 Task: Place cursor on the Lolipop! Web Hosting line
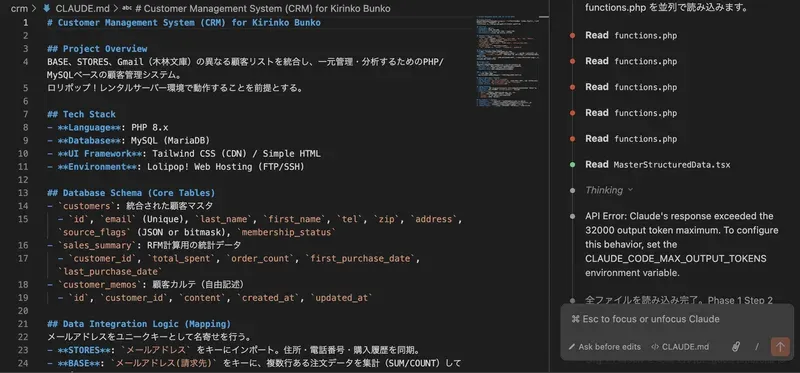click(x=176, y=167)
